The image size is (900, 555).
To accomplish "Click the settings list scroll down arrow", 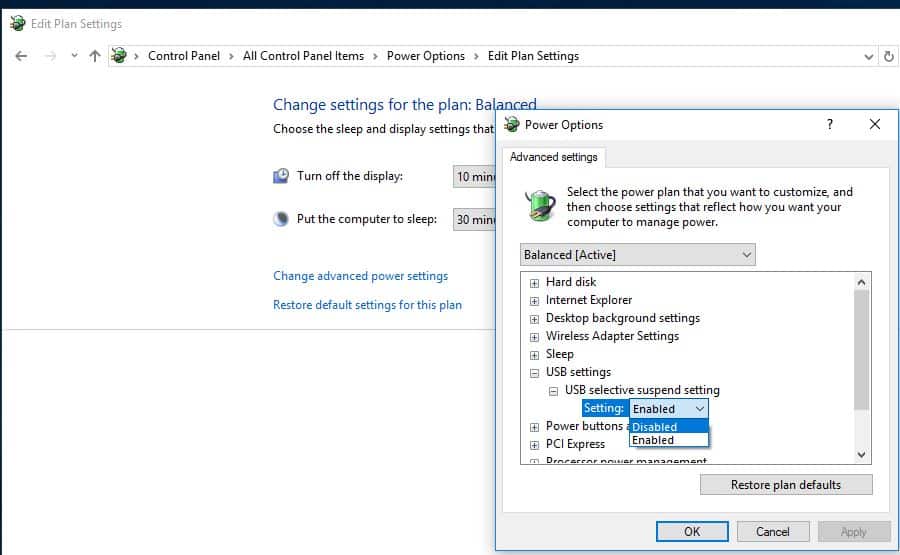I will coord(861,455).
